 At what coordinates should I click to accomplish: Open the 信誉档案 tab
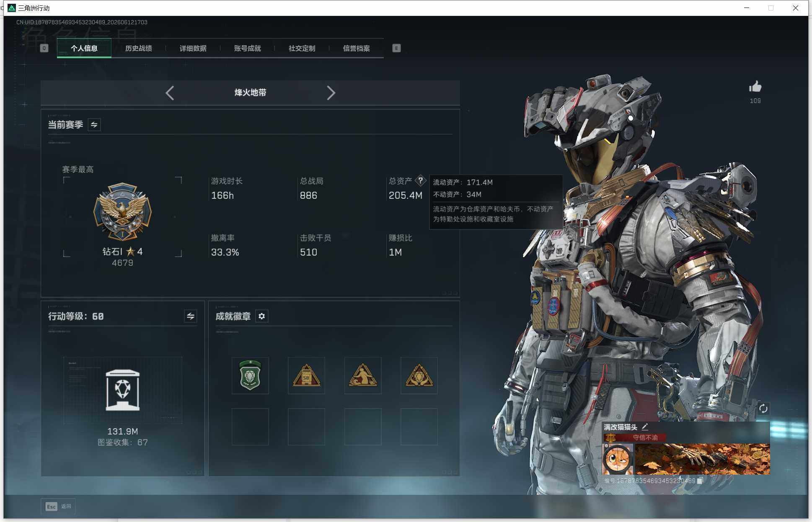click(356, 49)
